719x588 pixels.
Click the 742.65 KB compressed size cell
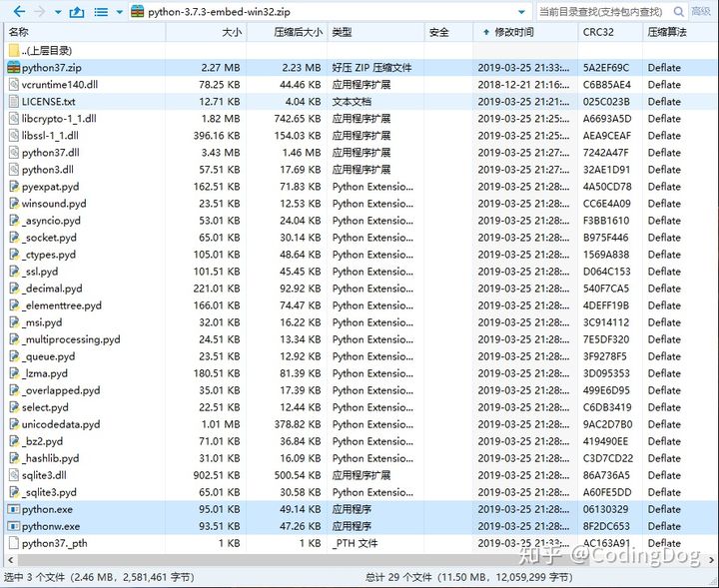[x=298, y=119]
